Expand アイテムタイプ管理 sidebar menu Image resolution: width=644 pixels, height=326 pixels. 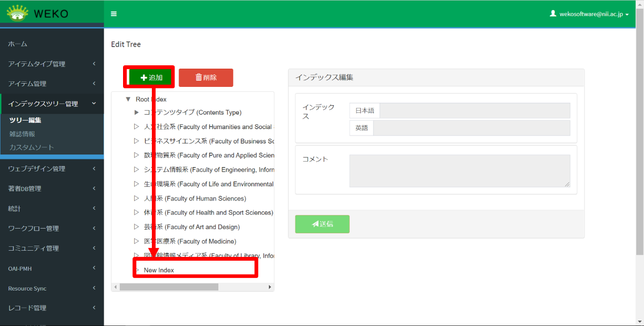(x=51, y=64)
